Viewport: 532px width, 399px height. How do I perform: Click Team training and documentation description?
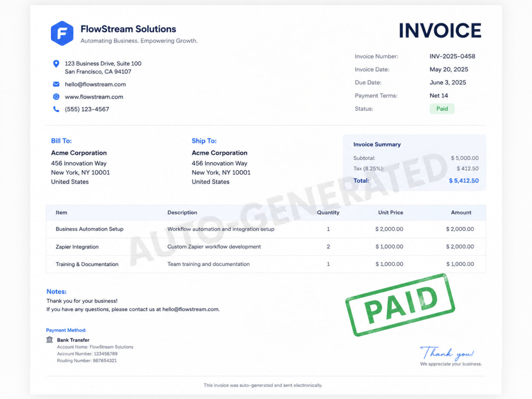(x=209, y=264)
